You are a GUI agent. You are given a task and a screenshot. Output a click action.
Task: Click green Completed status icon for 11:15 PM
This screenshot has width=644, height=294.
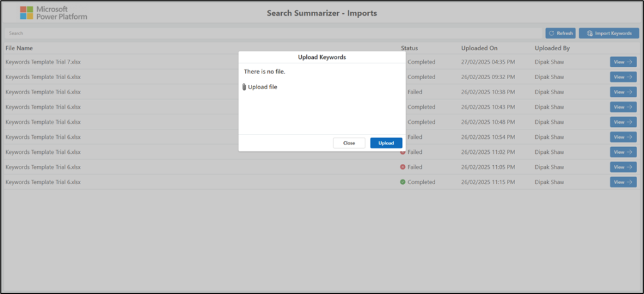coord(402,182)
